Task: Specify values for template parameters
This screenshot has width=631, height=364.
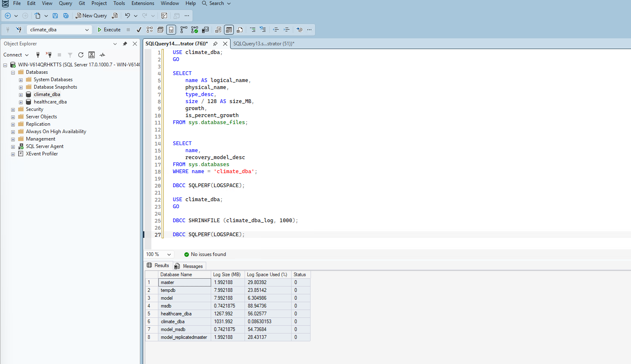Action: (x=299, y=30)
